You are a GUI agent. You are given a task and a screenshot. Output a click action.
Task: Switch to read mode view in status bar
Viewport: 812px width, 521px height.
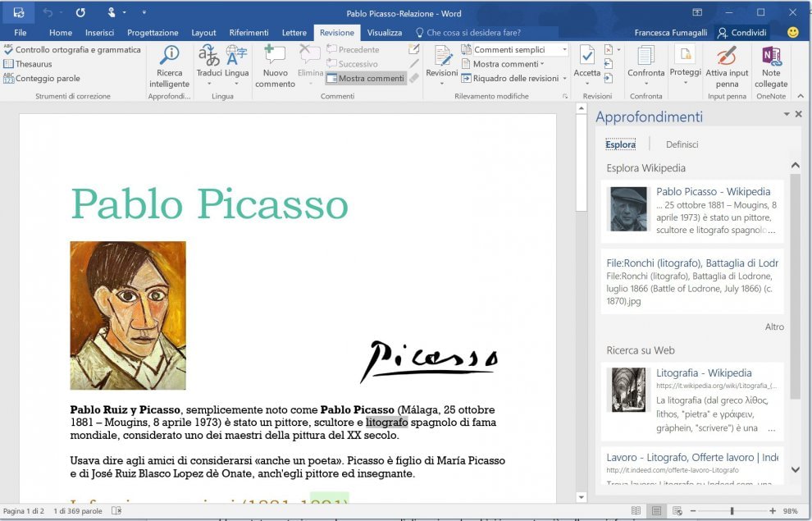point(636,510)
